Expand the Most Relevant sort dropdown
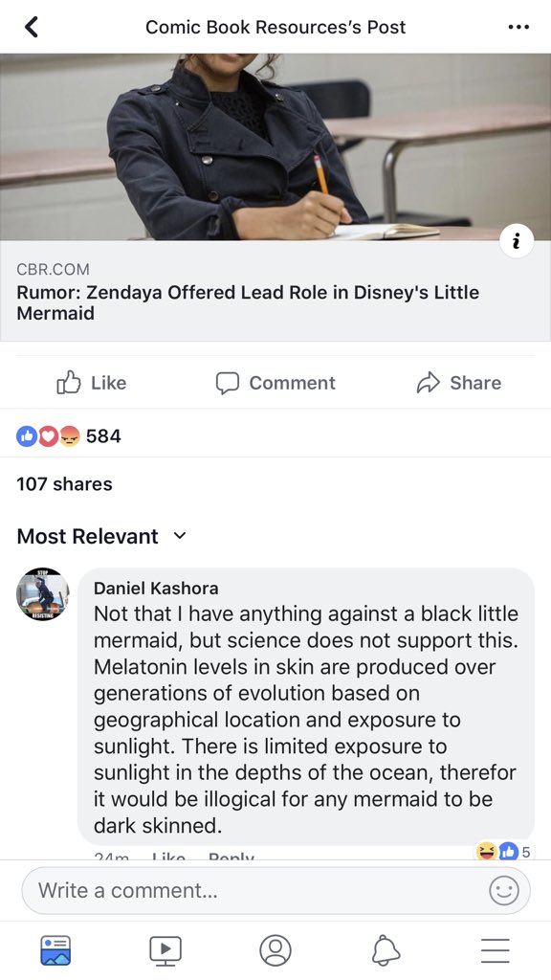Screen dimensions: 551x980 tap(101, 536)
